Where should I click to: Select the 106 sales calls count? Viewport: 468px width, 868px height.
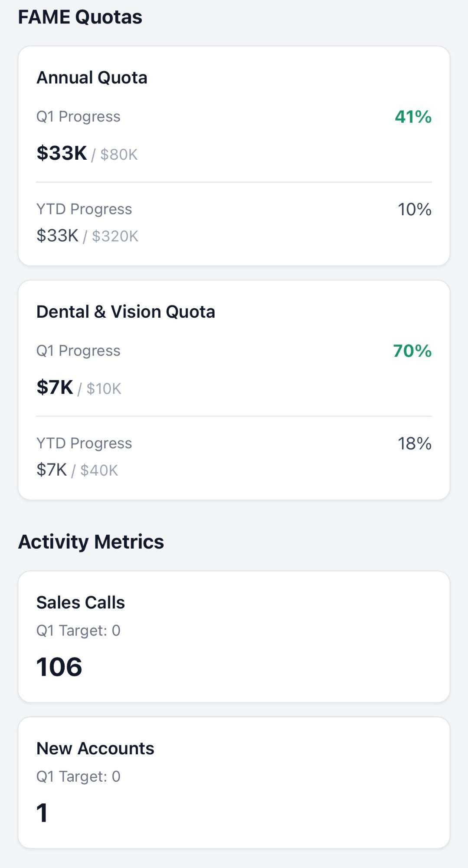point(59,667)
